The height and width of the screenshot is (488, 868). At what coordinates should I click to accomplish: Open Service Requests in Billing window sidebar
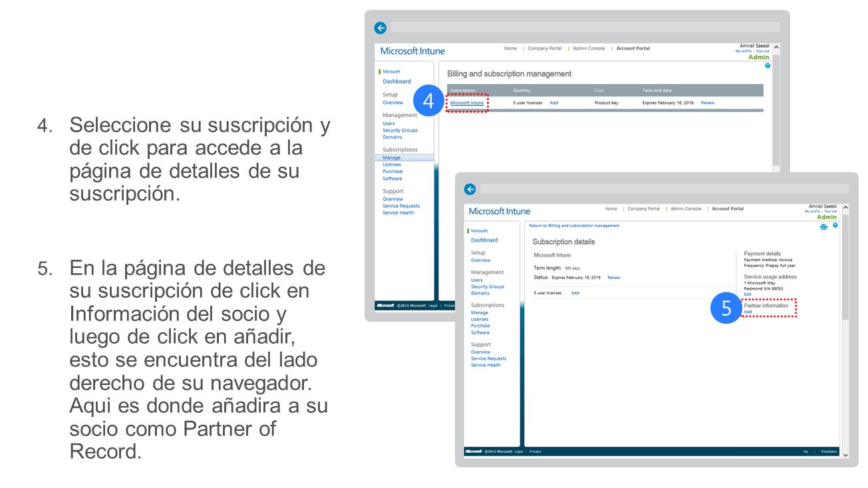pyautogui.click(x=401, y=206)
